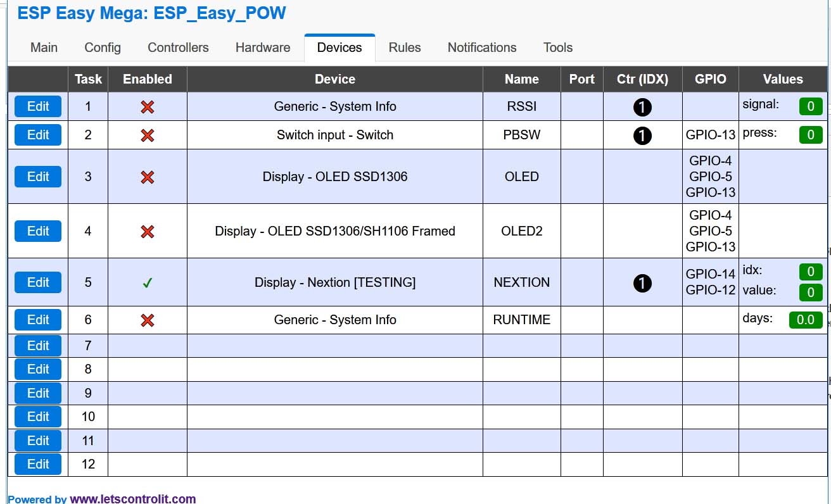The image size is (831, 504).
Task: Switch to the Hardware tab
Action: pyautogui.click(x=263, y=47)
